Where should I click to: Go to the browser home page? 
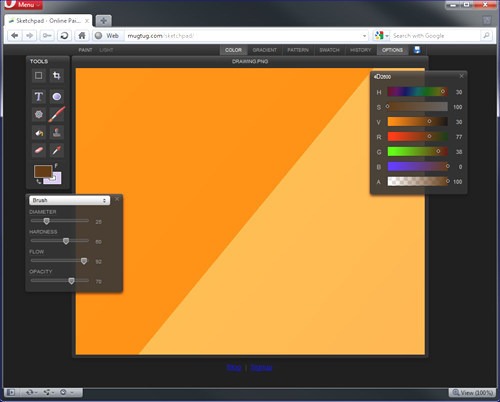[82, 36]
